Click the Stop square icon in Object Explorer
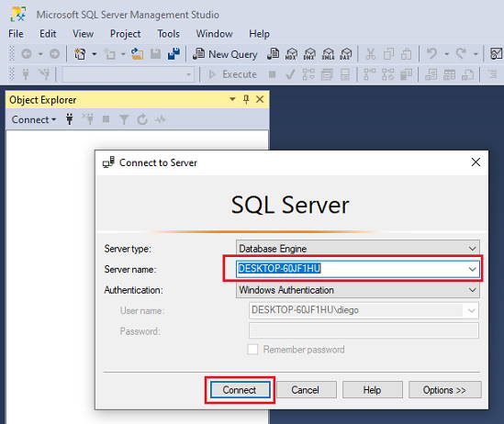Image resolution: width=504 pixels, height=424 pixels. [106, 119]
